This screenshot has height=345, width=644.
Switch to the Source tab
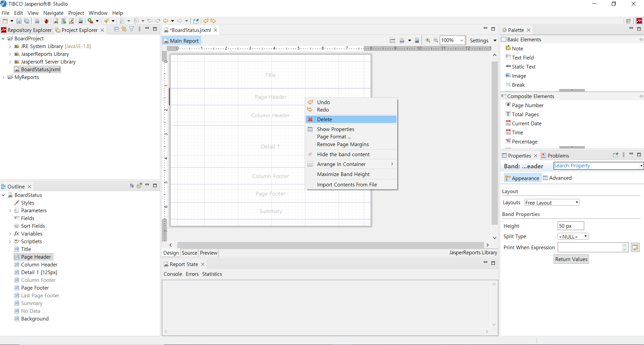coord(189,253)
